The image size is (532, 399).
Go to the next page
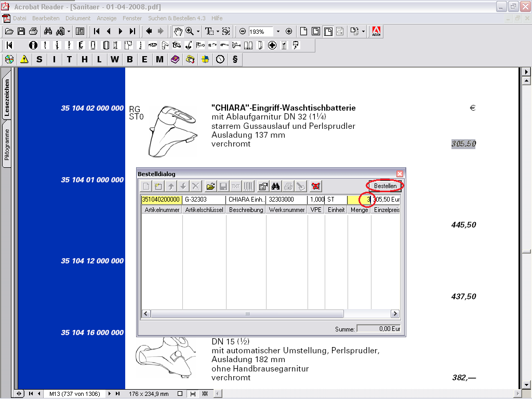pos(121,32)
